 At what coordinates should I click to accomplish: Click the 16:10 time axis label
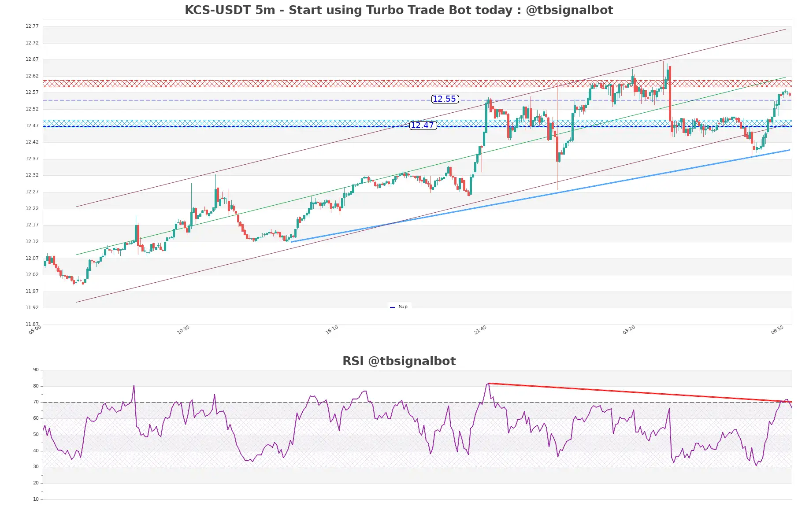(x=332, y=330)
